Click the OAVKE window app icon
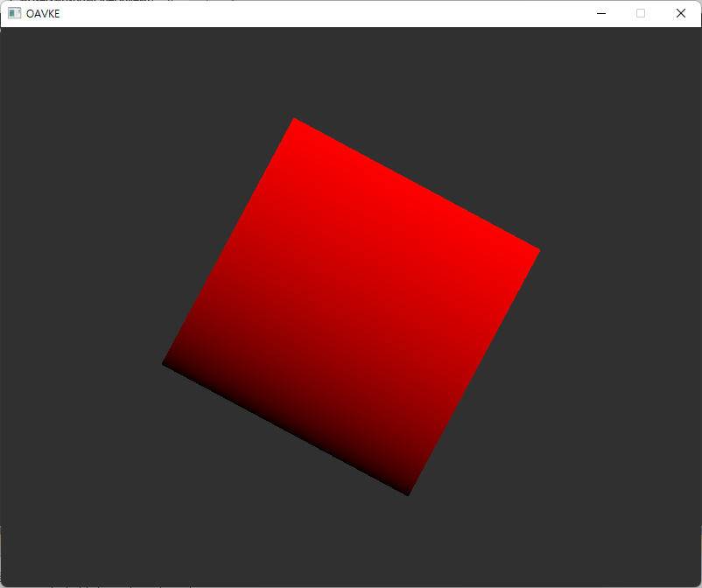Viewport: 702px width, 588px height. (14, 13)
